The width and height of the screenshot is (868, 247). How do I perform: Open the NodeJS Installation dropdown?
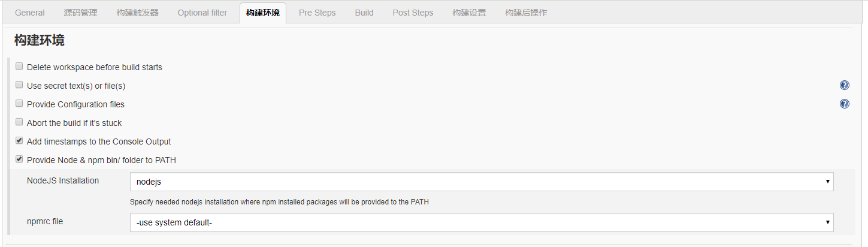pyautogui.click(x=482, y=182)
